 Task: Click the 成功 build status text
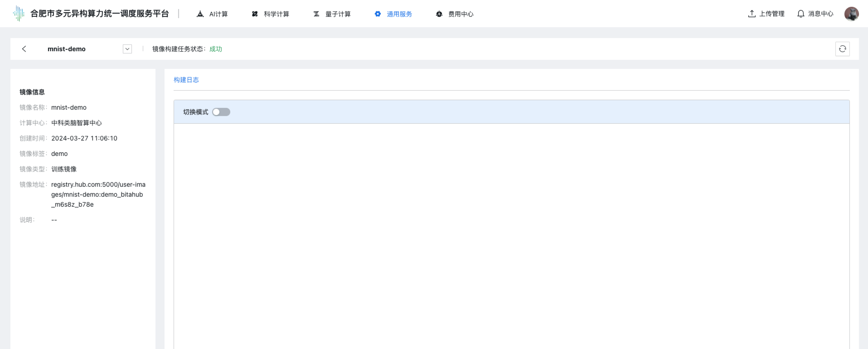(x=216, y=49)
